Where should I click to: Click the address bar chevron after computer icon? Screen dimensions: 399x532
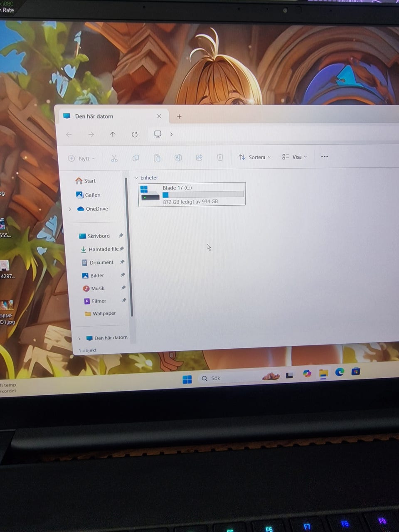click(x=171, y=134)
